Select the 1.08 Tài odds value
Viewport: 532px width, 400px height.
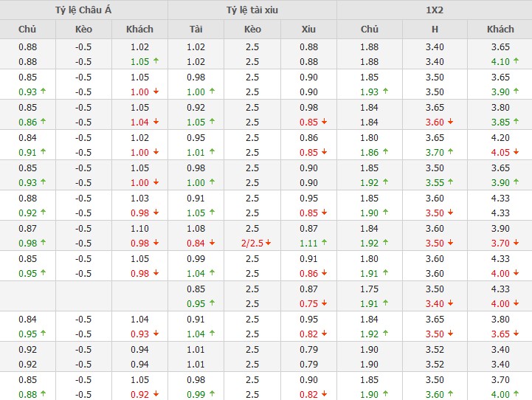click(196, 229)
